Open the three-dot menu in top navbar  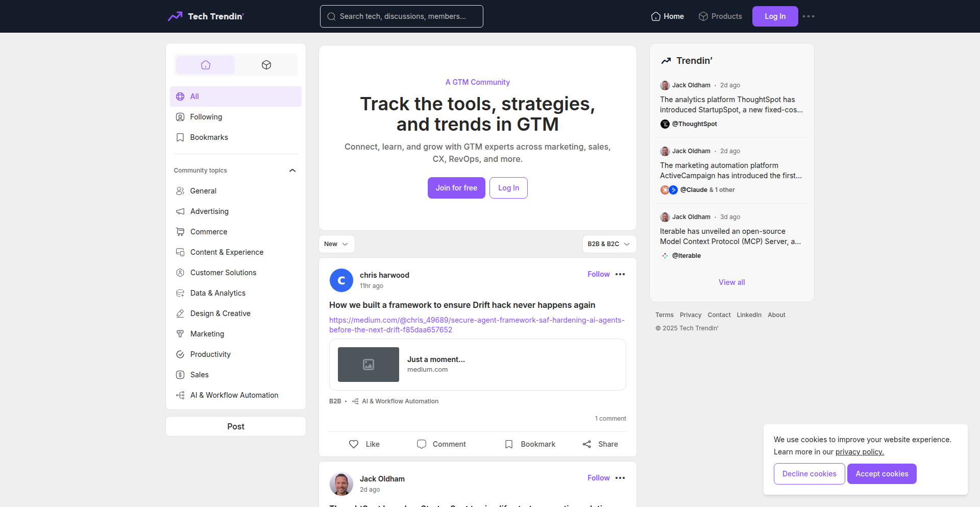[x=808, y=16]
